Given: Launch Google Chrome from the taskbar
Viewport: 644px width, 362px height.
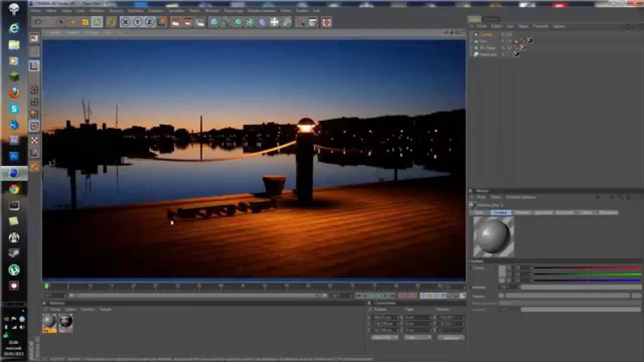Looking at the screenshot, I should pyautogui.click(x=14, y=189).
